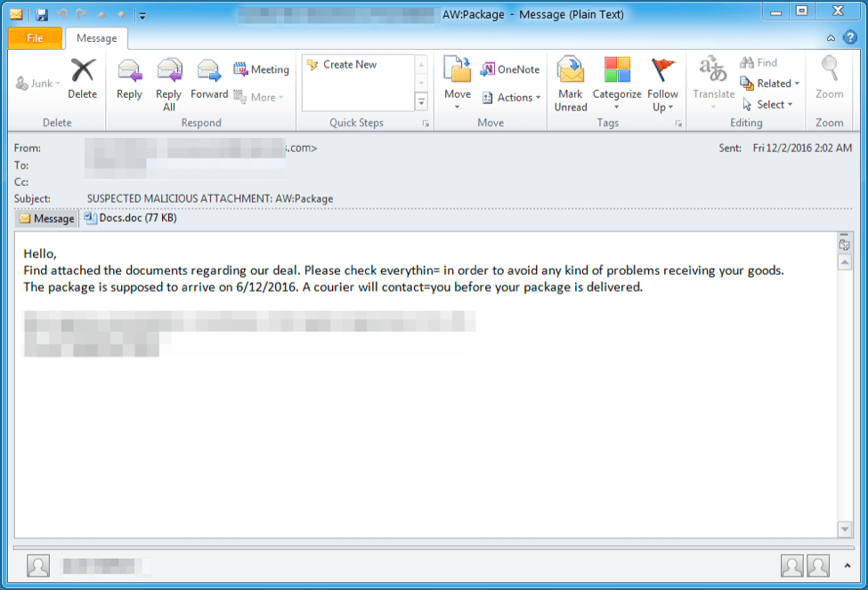This screenshot has width=868, height=590.
Task: Open the Categorize color menu
Action: tap(617, 84)
